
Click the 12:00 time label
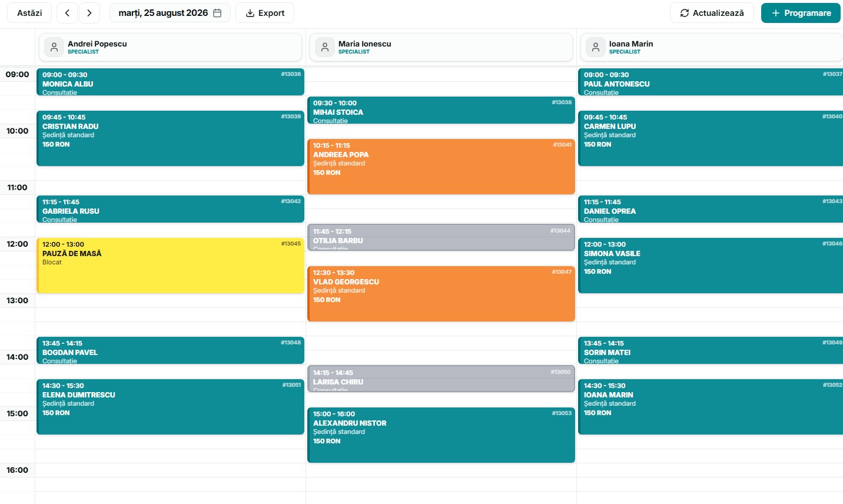coord(17,244)
